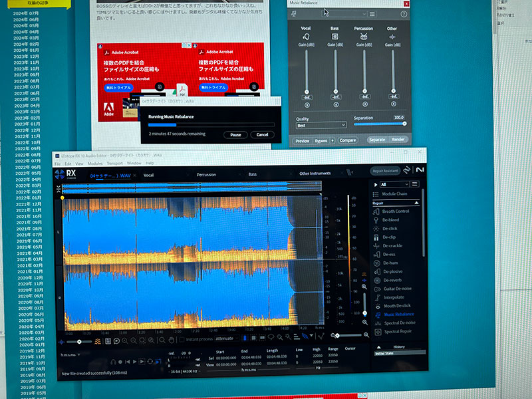Click the Render button
The image size is (532, 399).
click(398, 140)
